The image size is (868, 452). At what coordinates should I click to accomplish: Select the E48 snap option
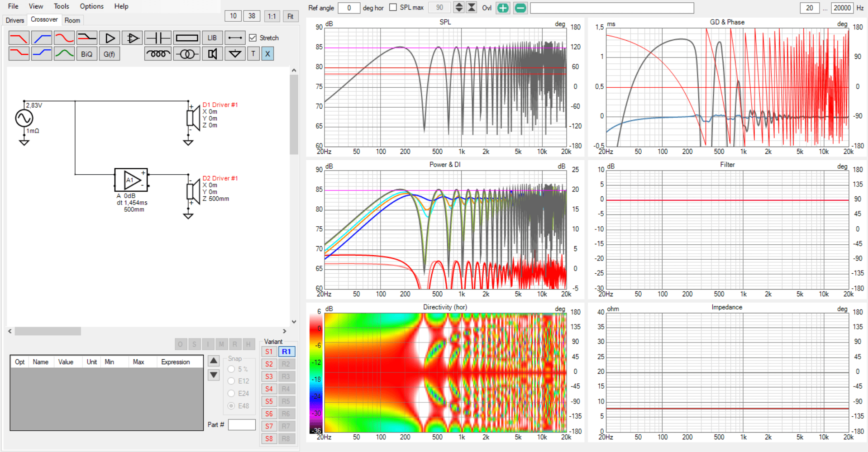click(x=231, y=406)
